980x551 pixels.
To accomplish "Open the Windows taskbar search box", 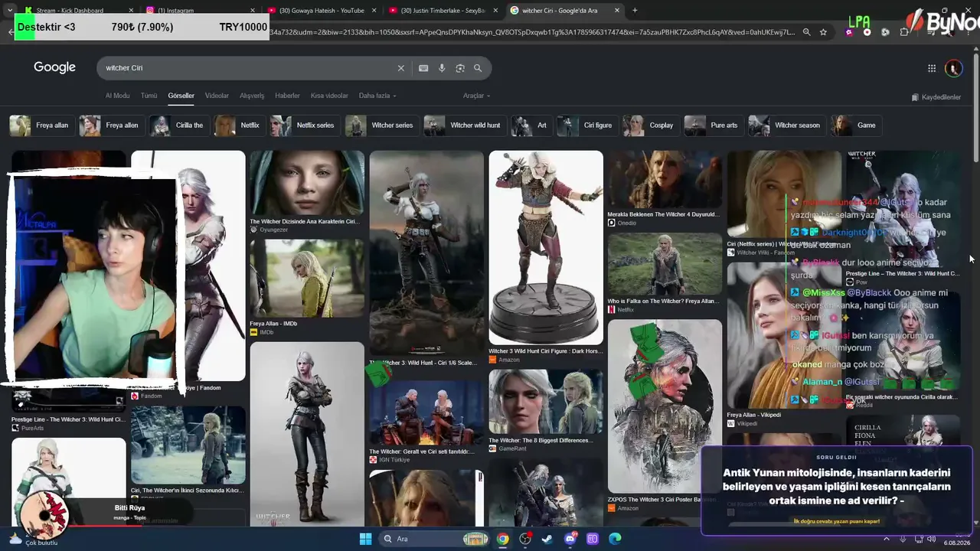I will 433,539.
